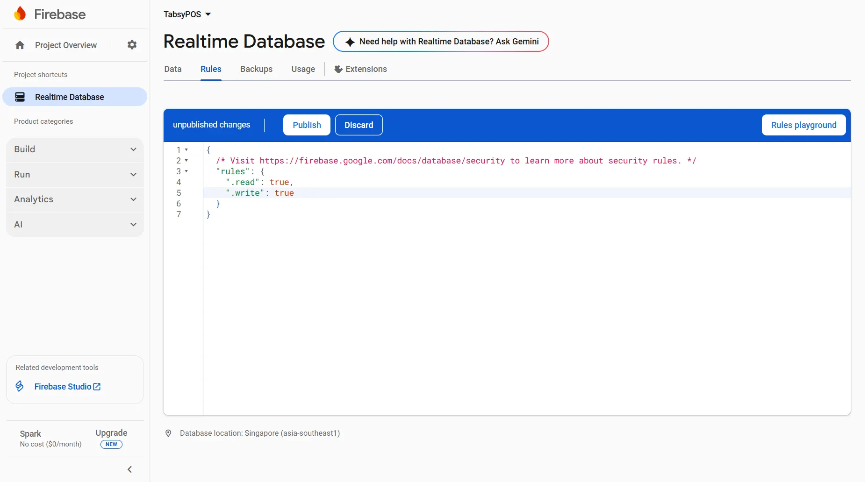Click line number 6 in the gutter

point(179,204)
